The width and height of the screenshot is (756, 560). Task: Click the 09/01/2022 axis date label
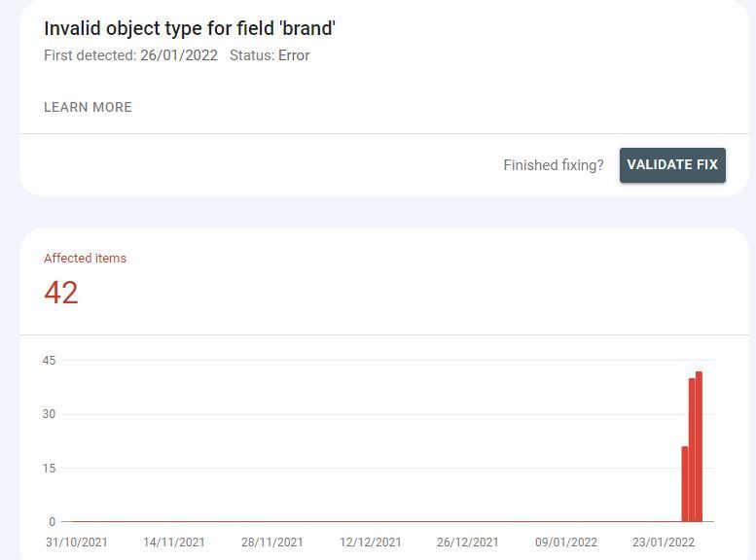566,542
